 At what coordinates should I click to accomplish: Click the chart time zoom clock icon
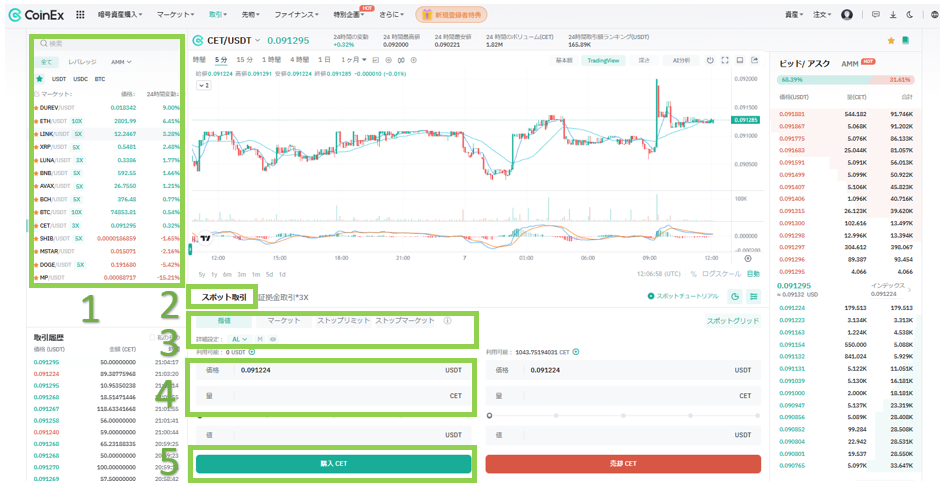pos(748,258)
